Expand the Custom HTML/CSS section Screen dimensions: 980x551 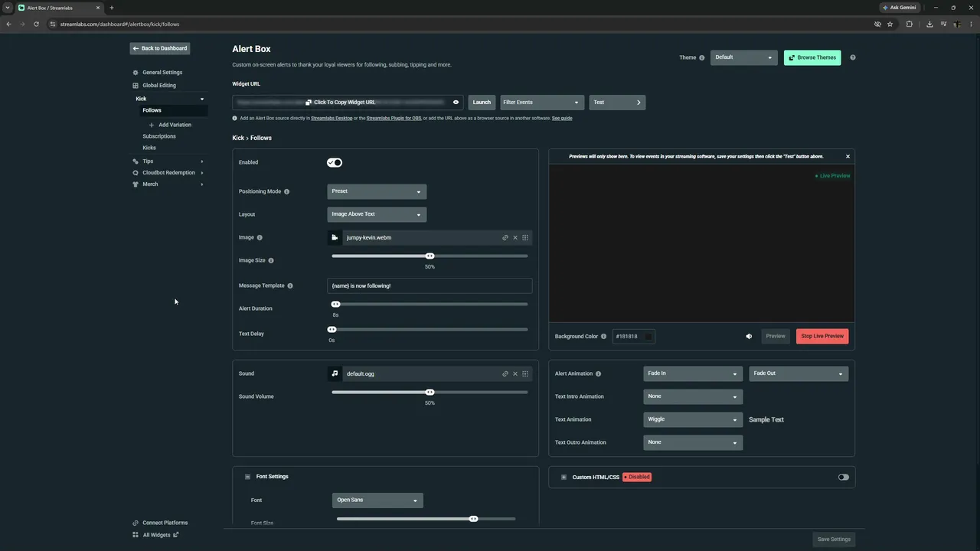563,478
